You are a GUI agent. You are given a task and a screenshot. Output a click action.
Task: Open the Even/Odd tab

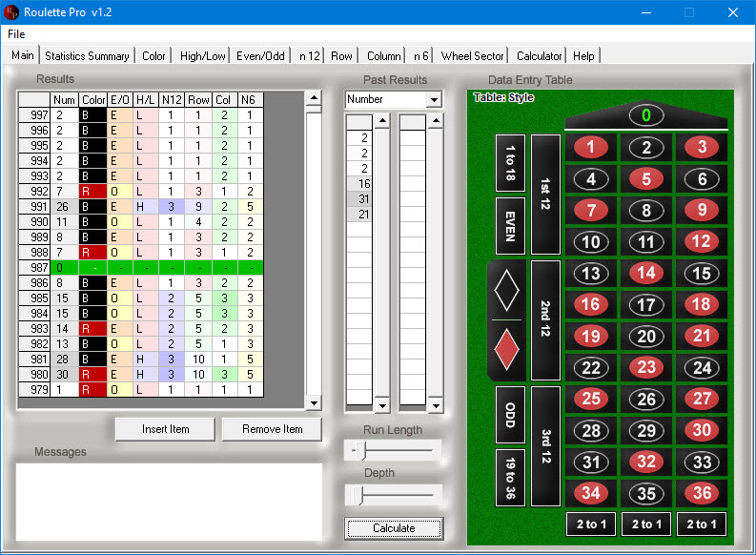(x=260, y=56)
